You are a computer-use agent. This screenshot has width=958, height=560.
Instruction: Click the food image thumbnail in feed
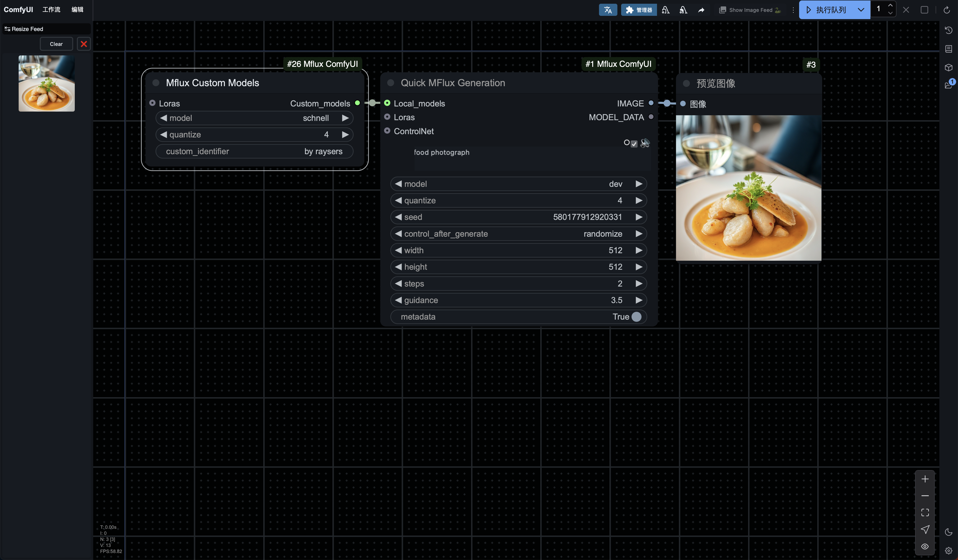(46, 83)
